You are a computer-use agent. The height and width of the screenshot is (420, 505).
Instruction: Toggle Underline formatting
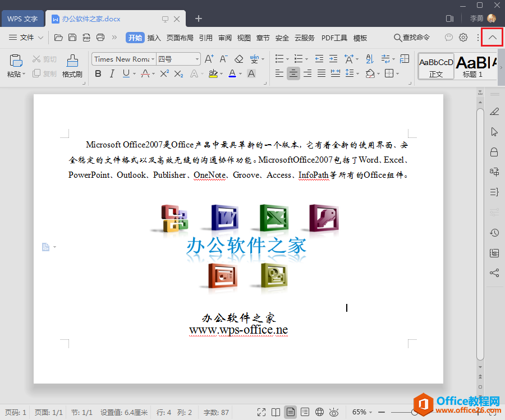coord(126,73)
